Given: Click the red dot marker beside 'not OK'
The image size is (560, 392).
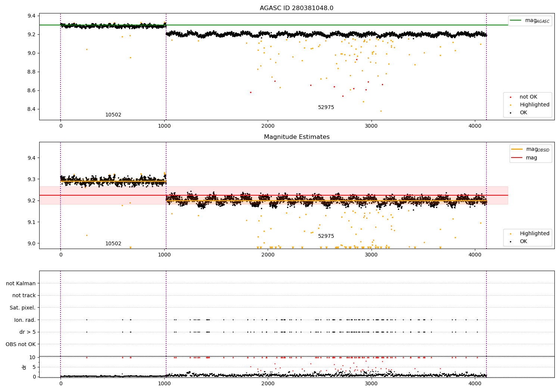Looking at the screenshot, I should pyautogui.click(x=511, y=97).
